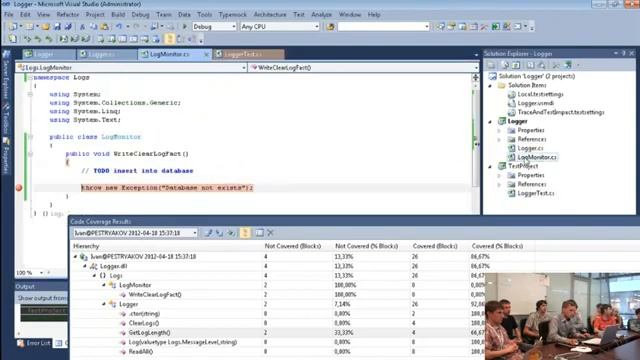Switch to the LoggerTest.cs editor tab
The height and width of the screenshot is (360, 640).
tap(248, 54)
